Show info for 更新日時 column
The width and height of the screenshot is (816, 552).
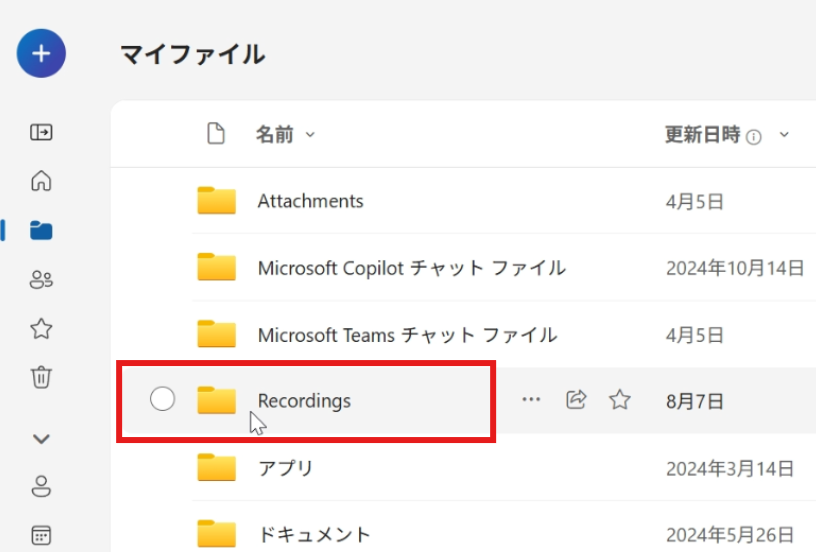(x=754, y=137)
